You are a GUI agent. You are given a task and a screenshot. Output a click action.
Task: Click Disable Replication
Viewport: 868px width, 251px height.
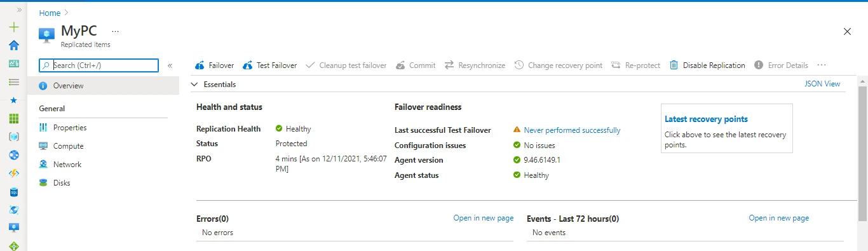click(707, 65)
